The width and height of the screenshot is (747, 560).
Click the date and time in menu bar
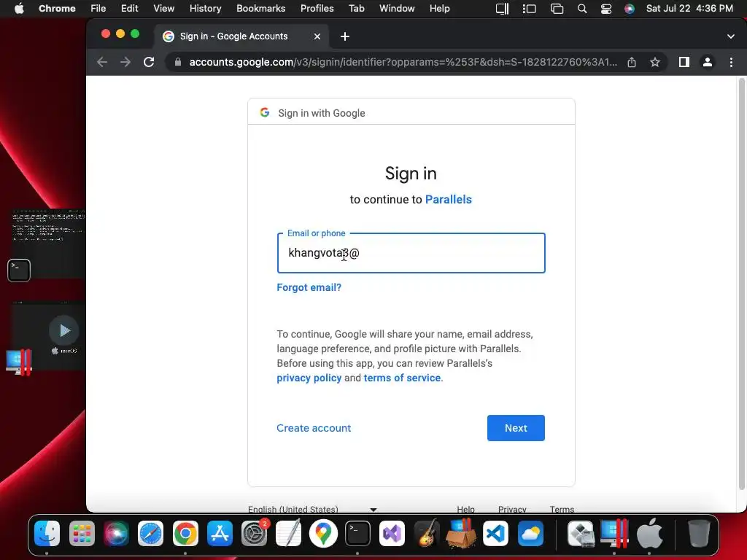click(689, 9)
